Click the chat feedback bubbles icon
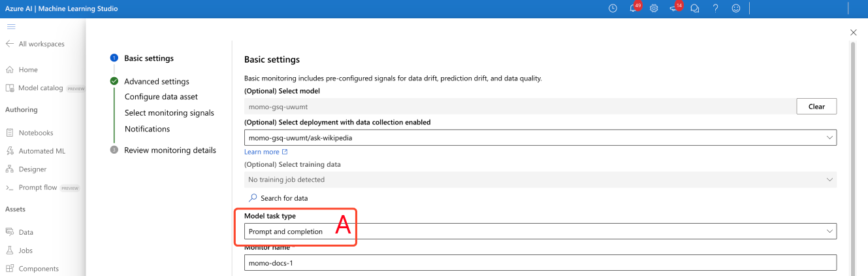Screen dimensions: 868x276 coord(695,9)
